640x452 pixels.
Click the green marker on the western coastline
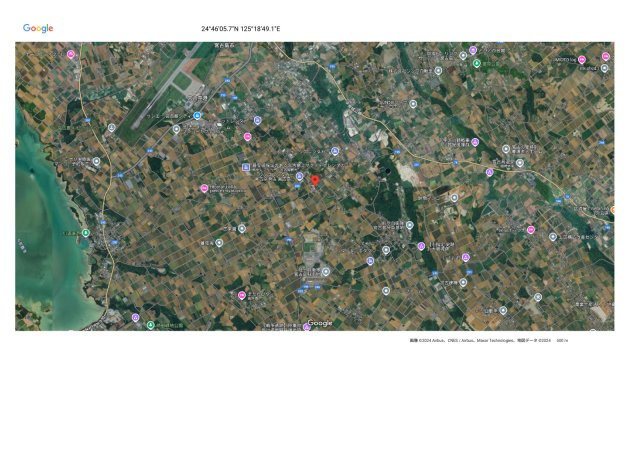click(x=86, y=233)
